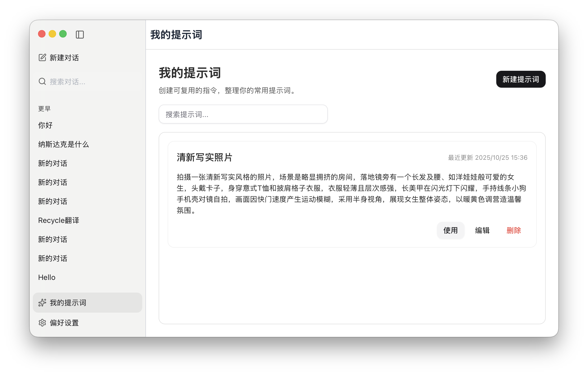The image size is (588, 376).
Task: Select the Recycle翻译 conversation
Action: tap(59, 220)
